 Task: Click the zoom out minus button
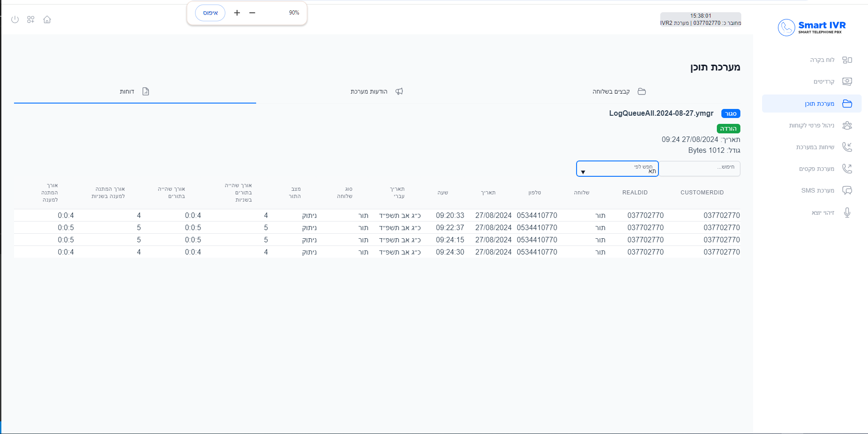click(x=252, y=13)
